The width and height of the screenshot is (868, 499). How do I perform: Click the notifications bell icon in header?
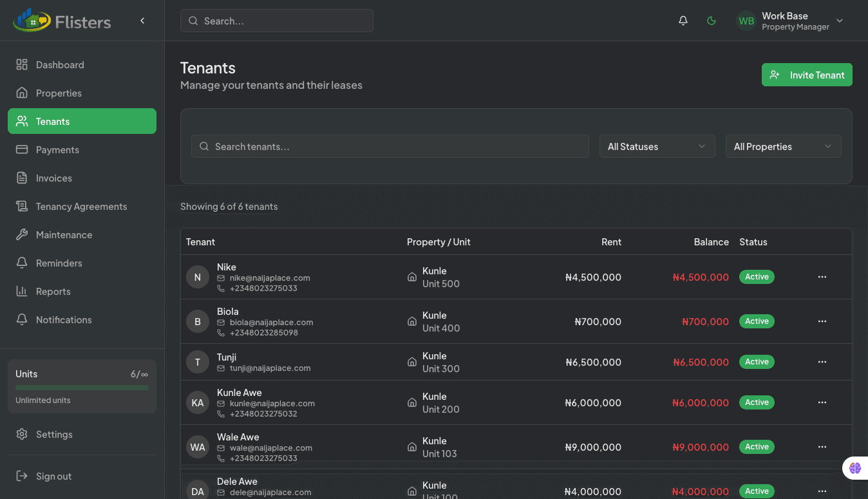pos(683,21)
